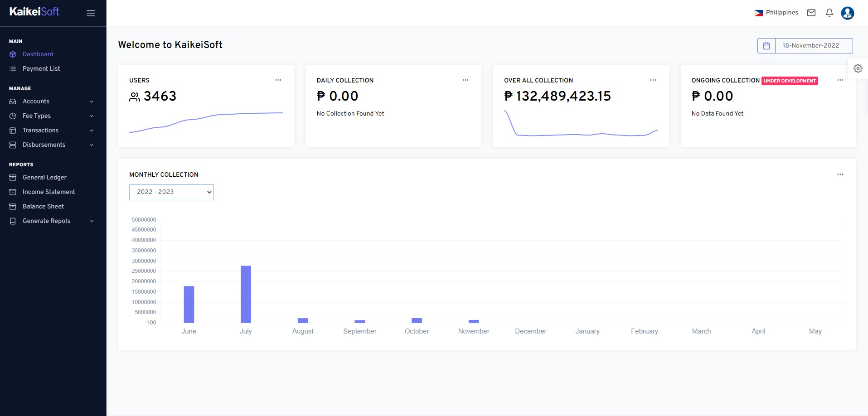
Task: Open the General Ledger report
Action: tap(44, 178)
